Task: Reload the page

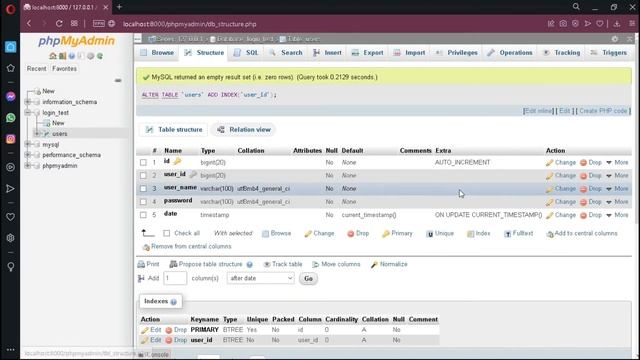Action: click(x=59, y=24)
